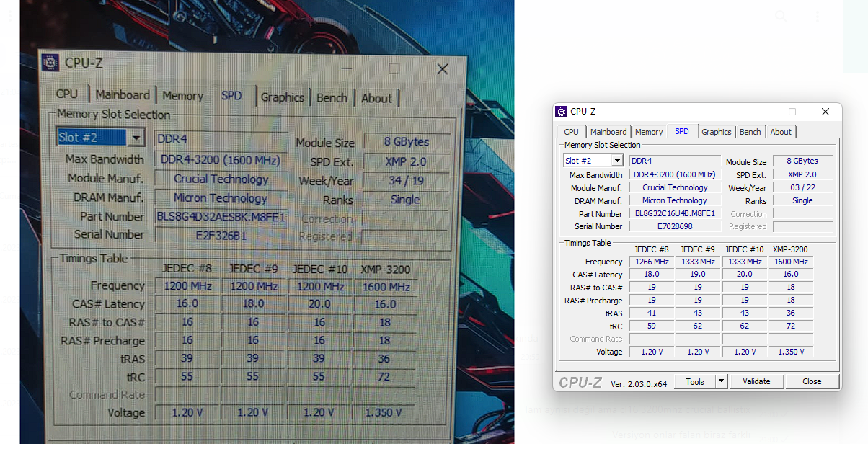Click Crucial Technology in the left window
This screenshot has width=868, height=467.
[x=221, y=179]
